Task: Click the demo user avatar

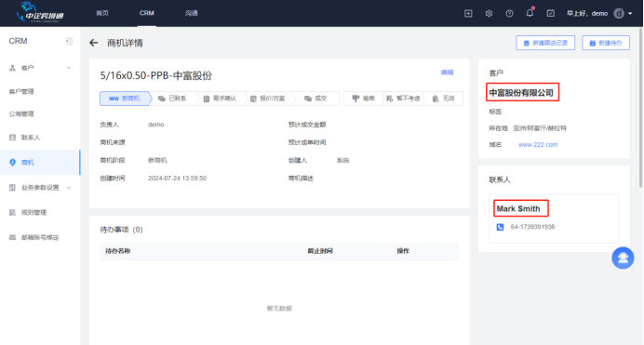Action: point(619,14)
